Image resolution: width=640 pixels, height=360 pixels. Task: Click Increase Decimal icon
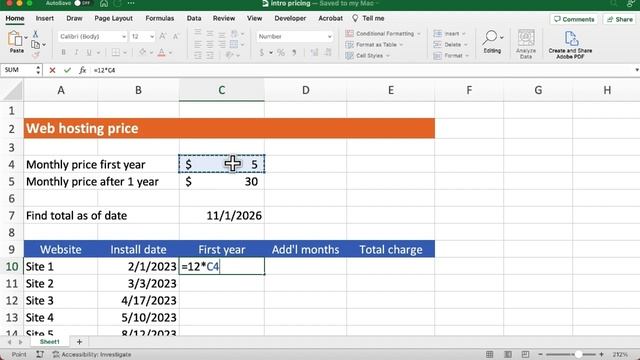(314, 52)
